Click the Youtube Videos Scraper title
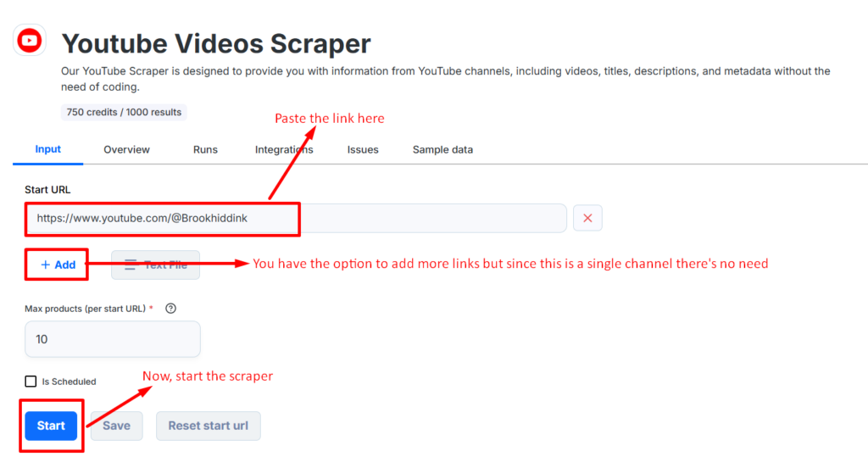Screen dimensions: 868x457 216,43
